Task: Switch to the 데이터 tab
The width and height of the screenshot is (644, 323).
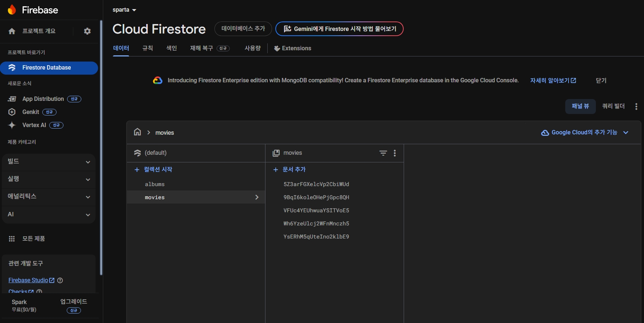Action: (121, 48)
